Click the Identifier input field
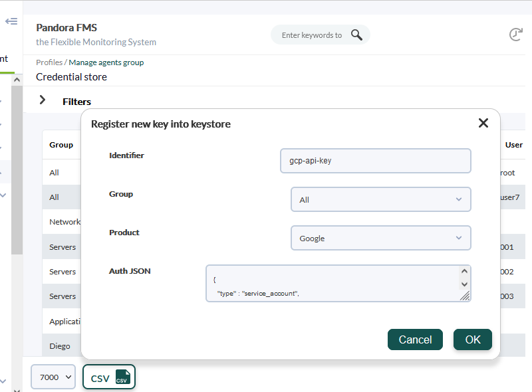This screenshot has height=392, width=532. (x=375, y=161)
